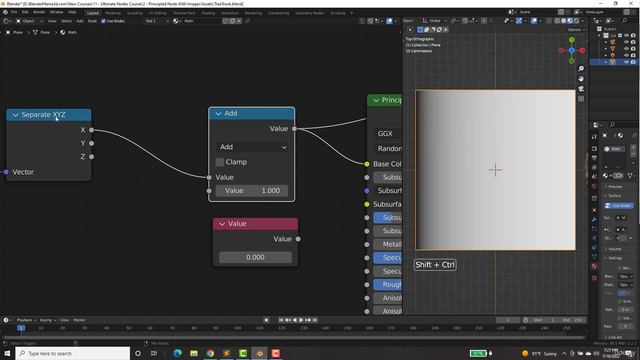Screen dimensions: 640x360
Task: Open the GGX distribution dropdown
Action: pyautogui.click(x=388, y=133)
